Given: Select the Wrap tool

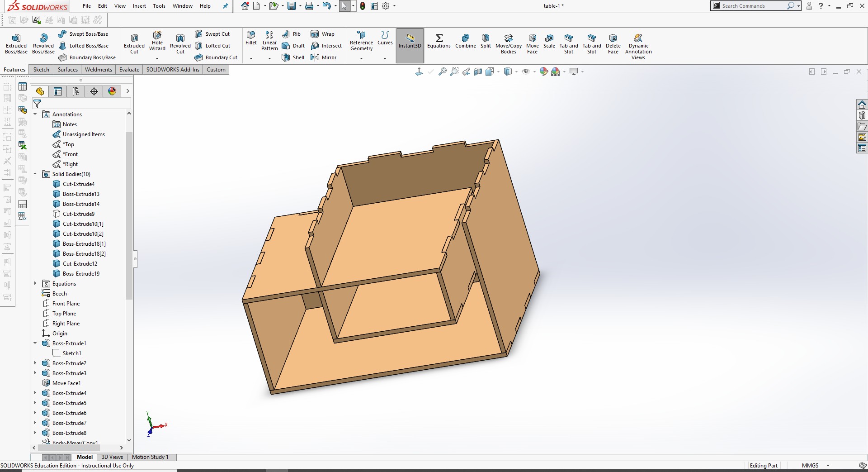Looking at the screenshot, I should [x=323, y=34].
